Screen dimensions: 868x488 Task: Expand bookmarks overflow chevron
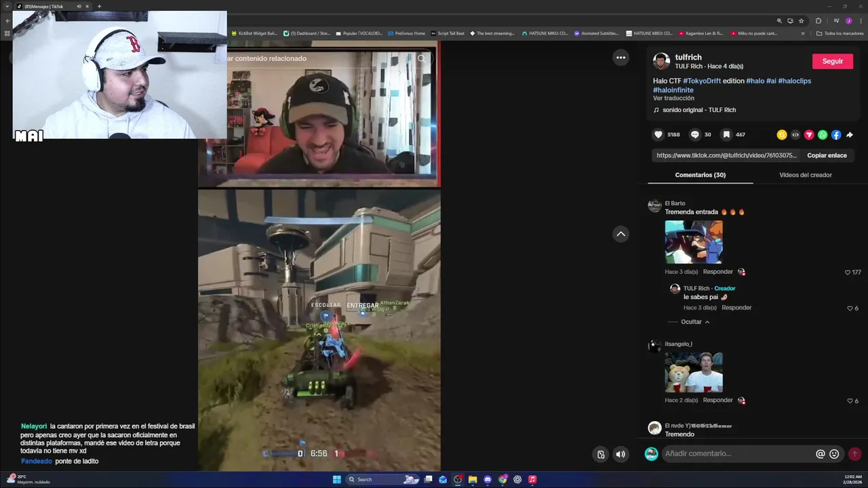click(803, 33)
